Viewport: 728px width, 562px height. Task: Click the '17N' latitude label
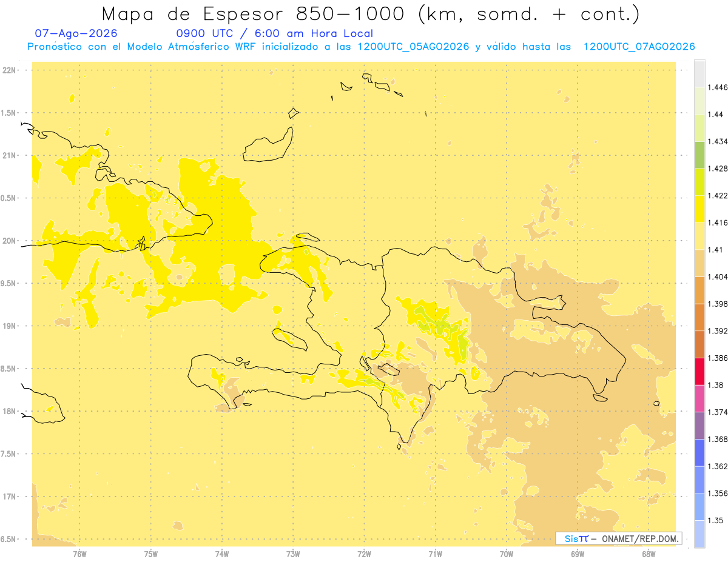click(x=8, y=497)
